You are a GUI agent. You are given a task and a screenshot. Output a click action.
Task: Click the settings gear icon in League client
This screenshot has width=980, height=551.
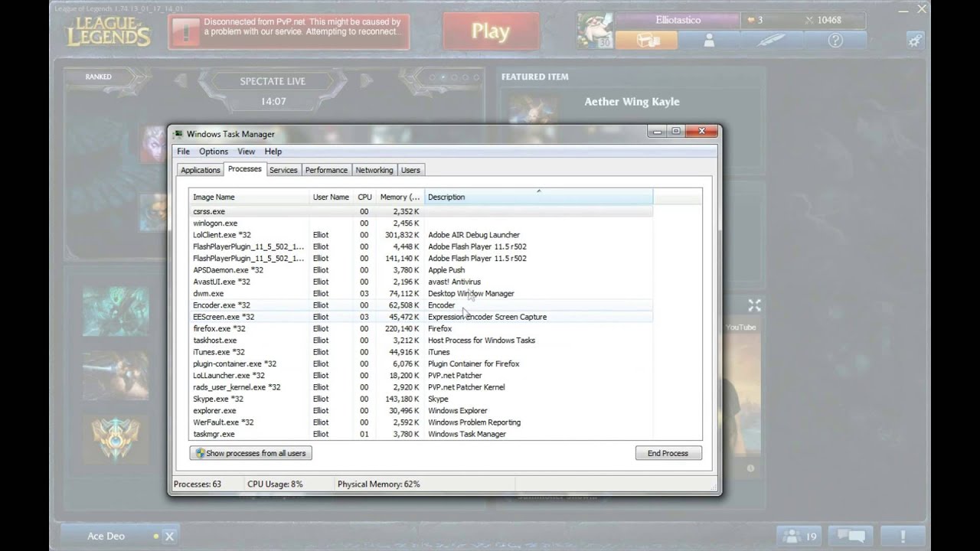pos(915,41)
